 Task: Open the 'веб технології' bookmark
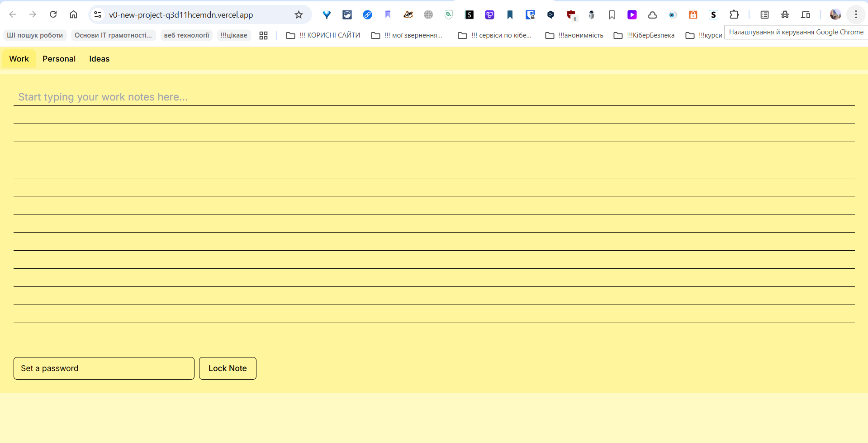[186, 35]
